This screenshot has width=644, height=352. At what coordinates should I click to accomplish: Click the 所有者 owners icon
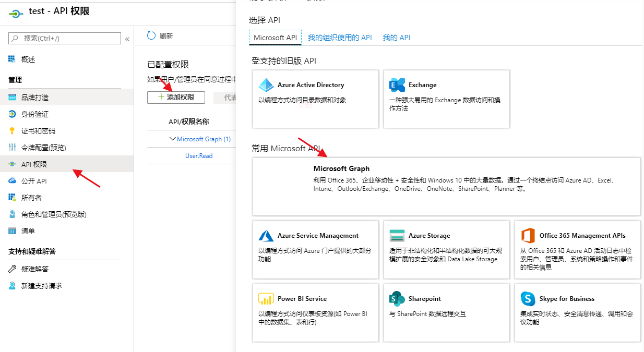click(x=12, y=198)
